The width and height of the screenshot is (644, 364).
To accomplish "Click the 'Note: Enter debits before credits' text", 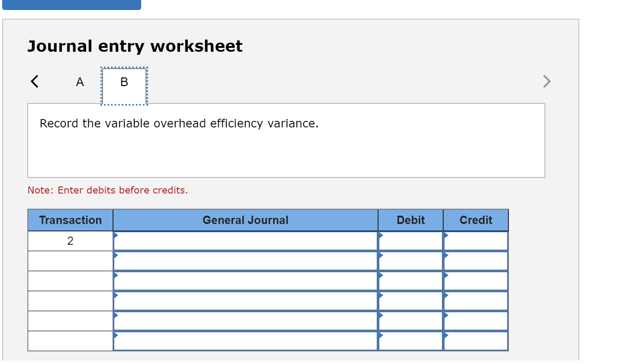I will [108, 190].
